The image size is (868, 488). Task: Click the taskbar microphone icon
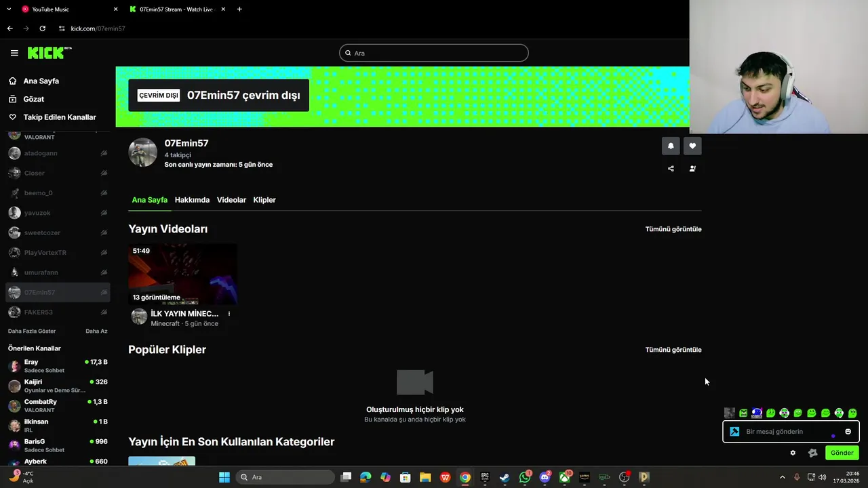pos(797,477)
